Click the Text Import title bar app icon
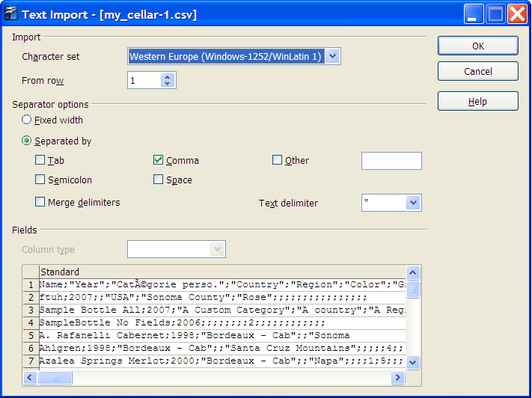Image resolution: width=532 pixels, height=398 pixels. [x=10, y=14]
